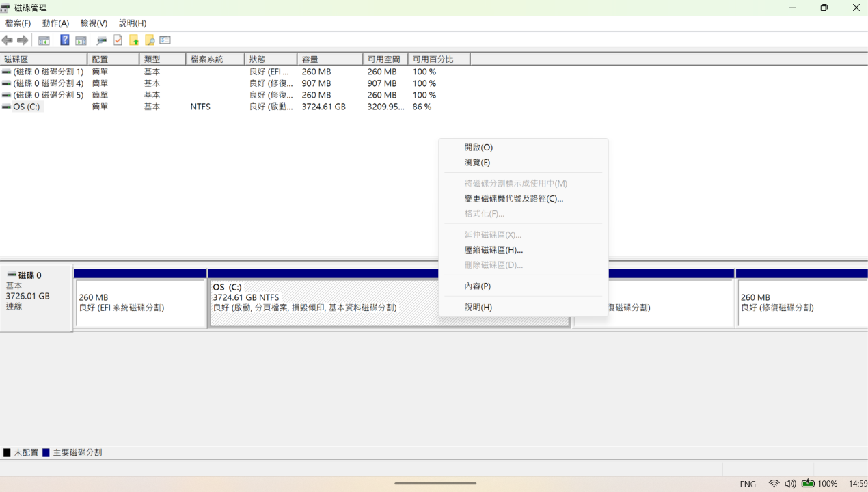
Task: Sort by the 配置 column header
Action: tap(113, 59)
